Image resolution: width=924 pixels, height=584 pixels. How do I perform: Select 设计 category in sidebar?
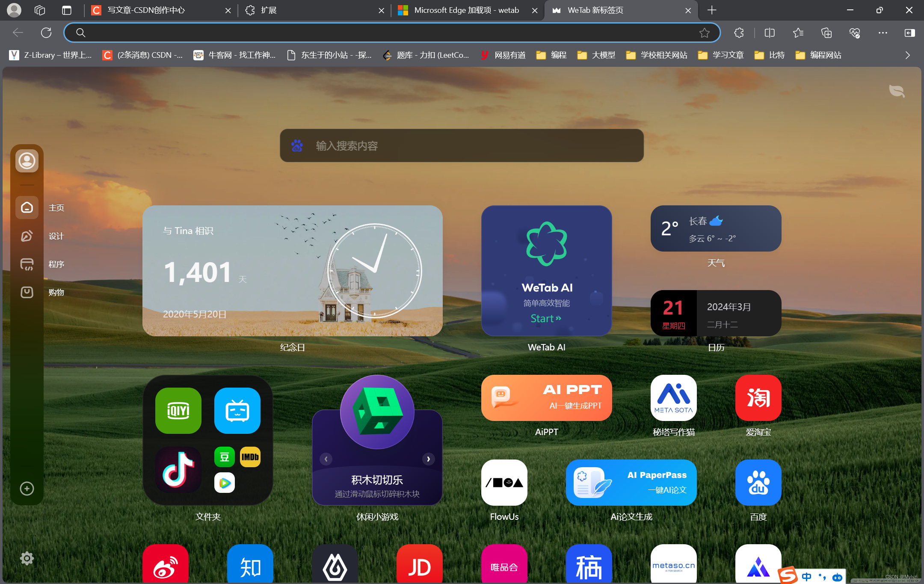click(x=27, y=236)
